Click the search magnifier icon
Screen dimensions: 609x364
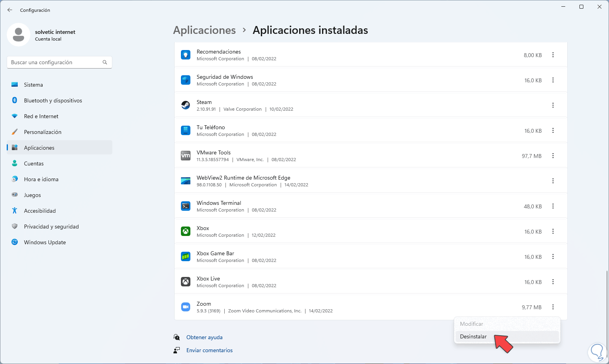(x=105, y=62)
